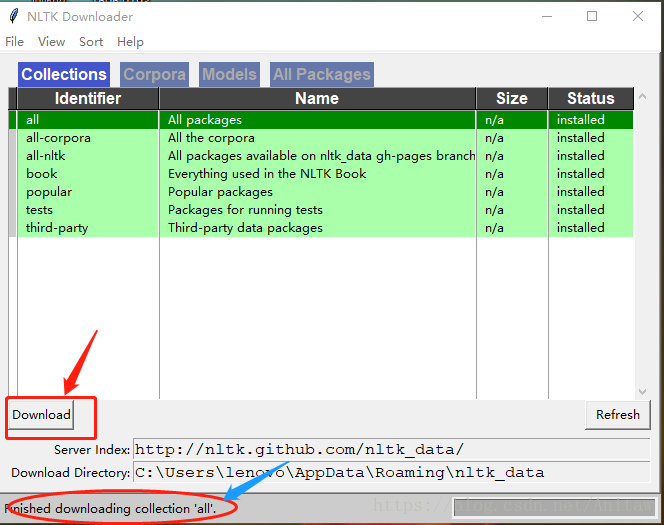Switch to the Corpora tab

[155, 75]
